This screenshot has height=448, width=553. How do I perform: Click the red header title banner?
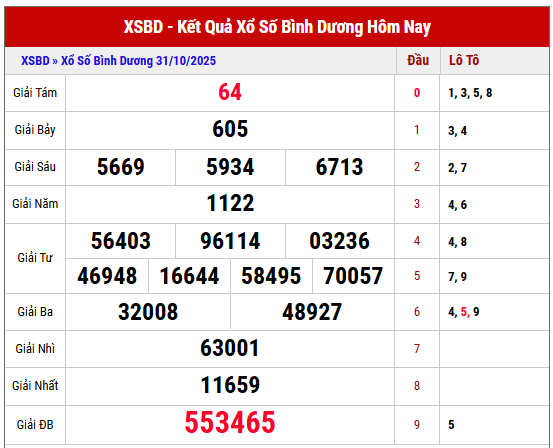coord(277,27)
